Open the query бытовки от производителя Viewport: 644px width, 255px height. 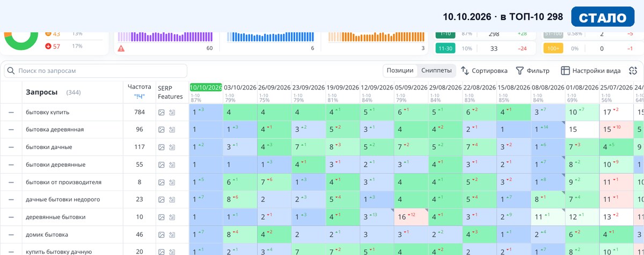click(x=63, y=182)
